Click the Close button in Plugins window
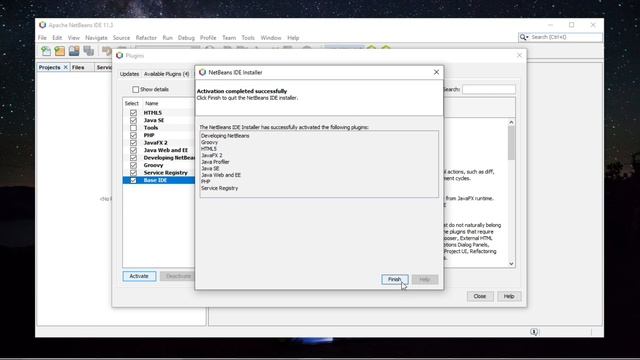 pos(480,296)
